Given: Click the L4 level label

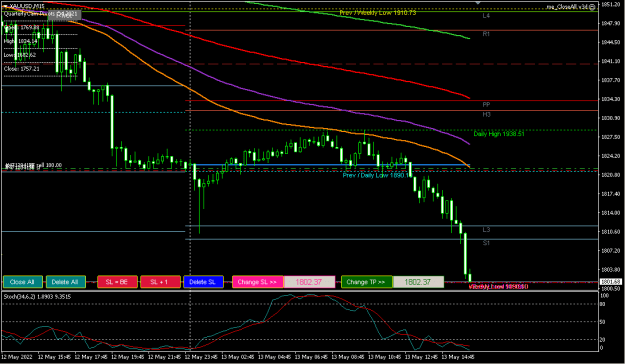Looking at the screenshot, I should [x=486, y=16].
